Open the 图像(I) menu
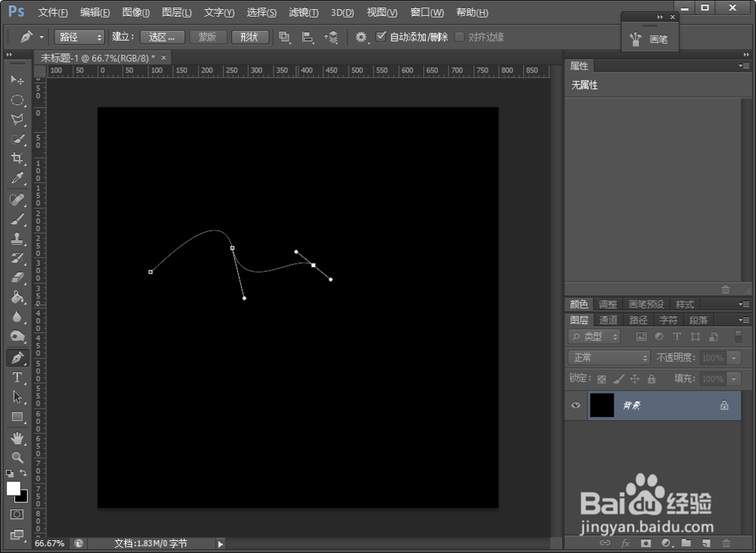This screenshot has height=553, width=756. (136, 13)
